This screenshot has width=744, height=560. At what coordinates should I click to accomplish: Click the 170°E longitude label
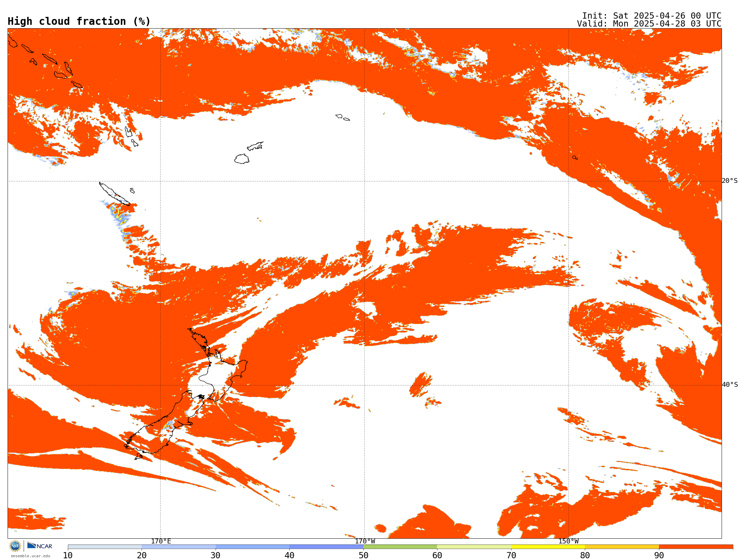pyautogui.click(x=161, y=541)
